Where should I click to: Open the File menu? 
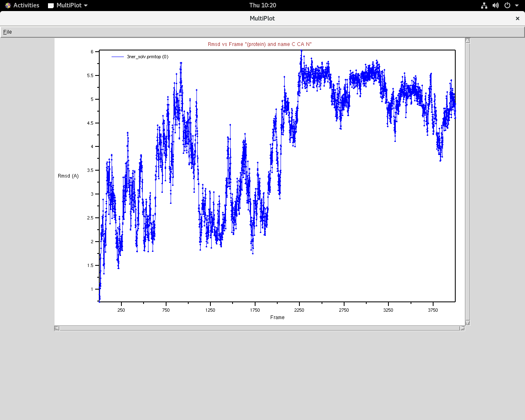(7, 32)
